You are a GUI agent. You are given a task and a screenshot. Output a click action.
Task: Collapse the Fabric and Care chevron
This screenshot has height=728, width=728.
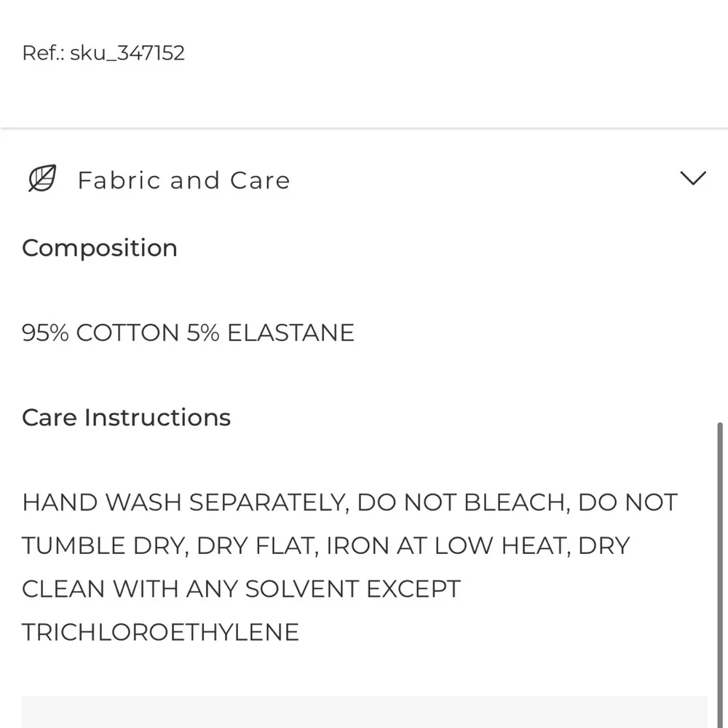pos(692,178)
